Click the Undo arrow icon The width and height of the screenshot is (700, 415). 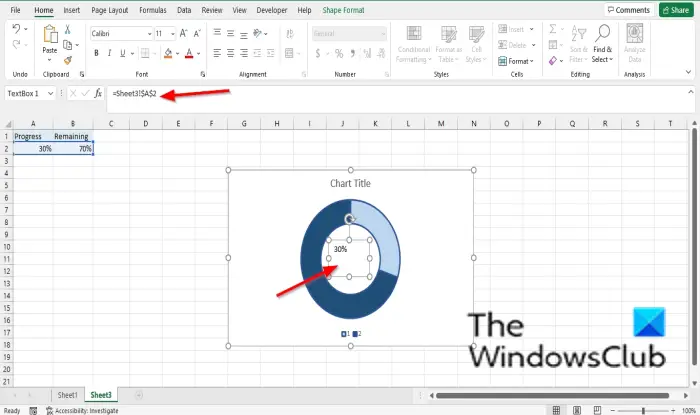point(16,29)
